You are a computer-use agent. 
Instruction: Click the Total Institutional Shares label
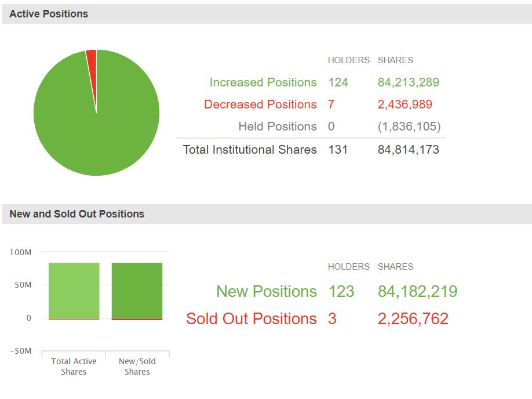pyautogui.click(x=250, y=150)
